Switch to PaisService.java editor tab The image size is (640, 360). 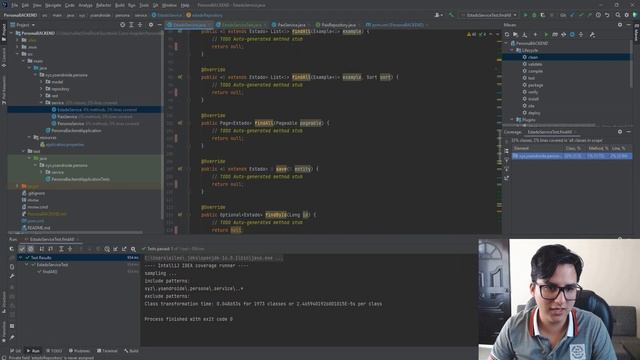click(289, 25)
